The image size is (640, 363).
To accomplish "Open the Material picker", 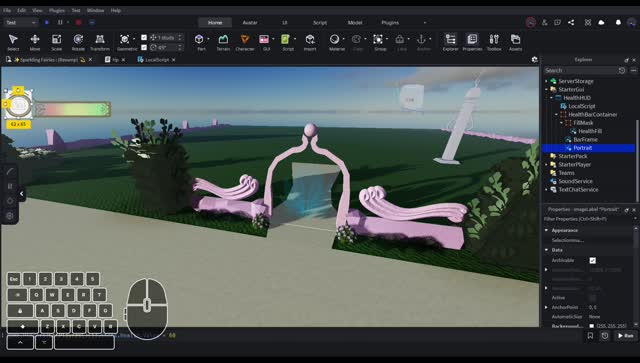I will [x=334, y=39].
